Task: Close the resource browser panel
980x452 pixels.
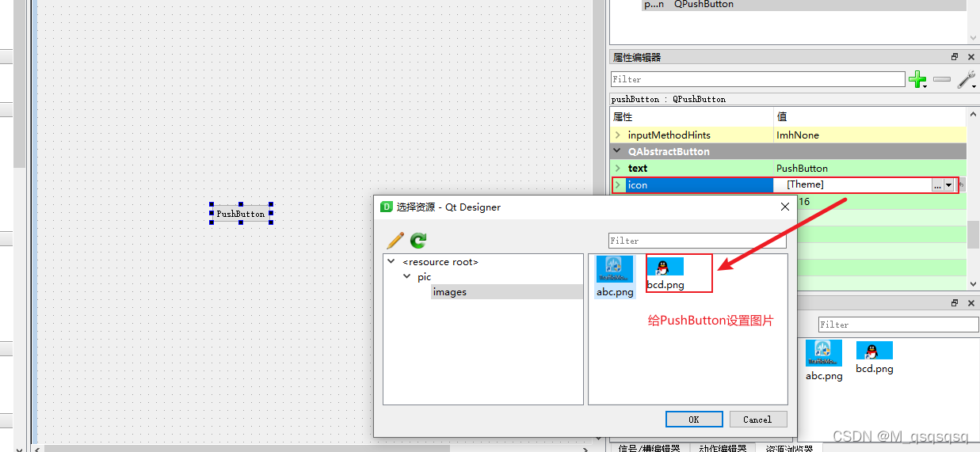Action: pos(971,303)
